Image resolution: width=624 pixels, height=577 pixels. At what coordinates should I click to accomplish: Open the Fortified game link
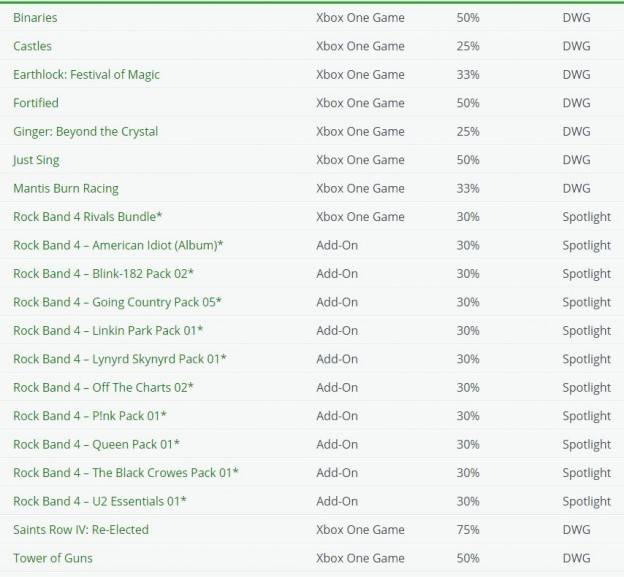[x=36, y=103]
